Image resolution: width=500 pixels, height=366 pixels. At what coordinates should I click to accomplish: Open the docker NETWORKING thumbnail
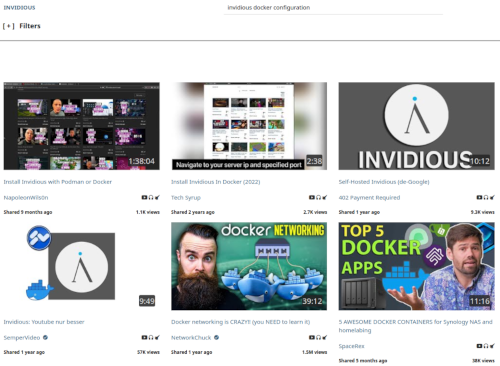[x=249, y=266]
